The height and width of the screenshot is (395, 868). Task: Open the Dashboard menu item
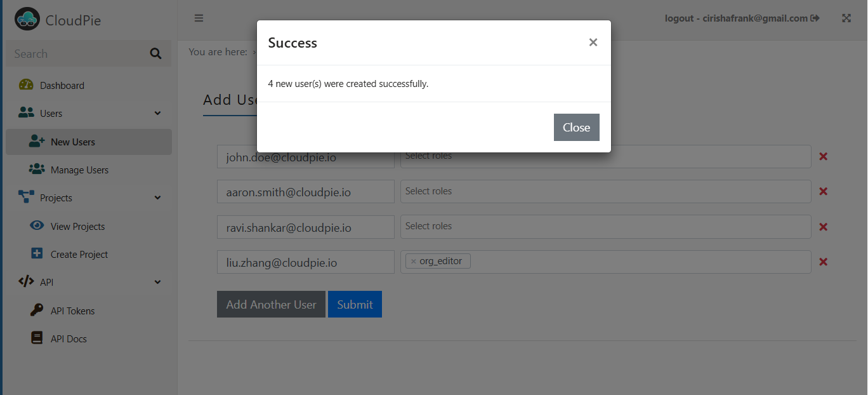tap(88, 85)
